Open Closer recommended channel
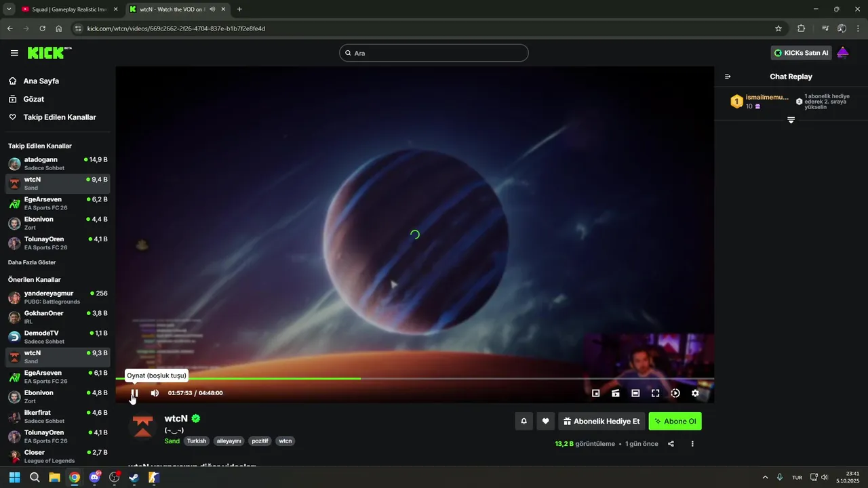Viewport: 868px width, 488px height. [58, 456]
